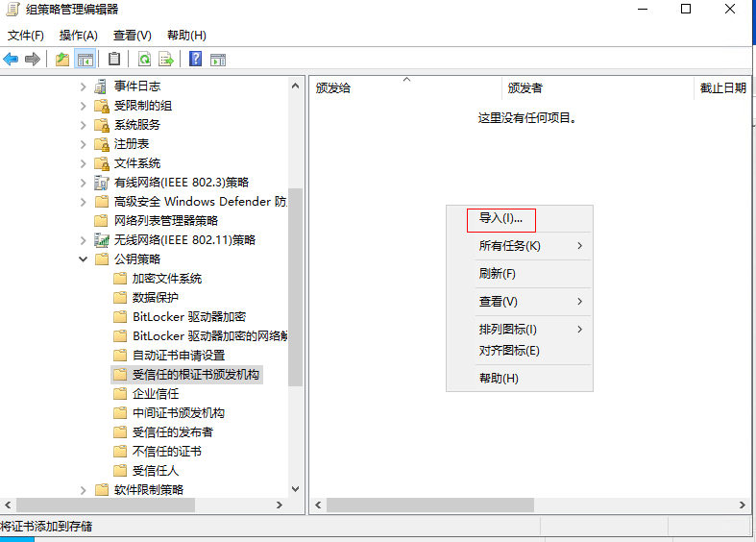Expand the 高级安全 Windows Defender node

(83, 202)
